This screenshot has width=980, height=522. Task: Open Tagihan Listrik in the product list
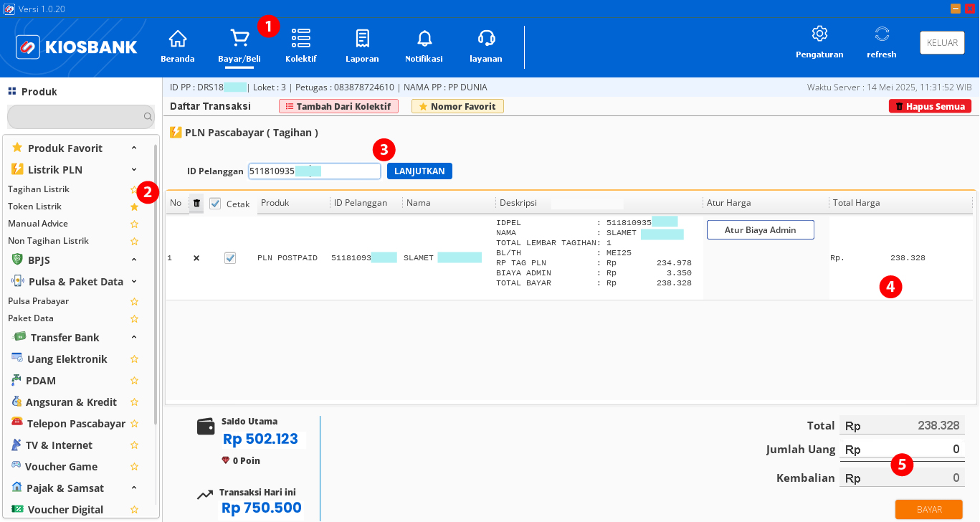tap(39, 189)
